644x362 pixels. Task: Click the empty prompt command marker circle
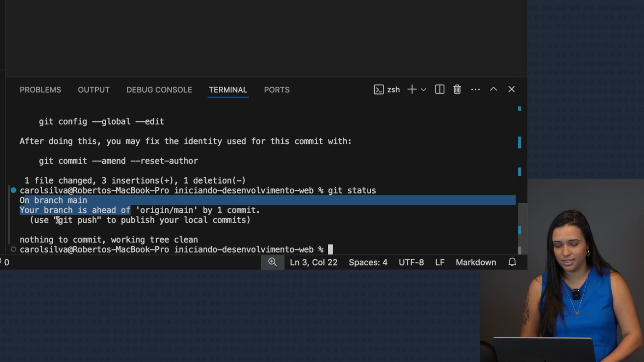tap(13, 249)
